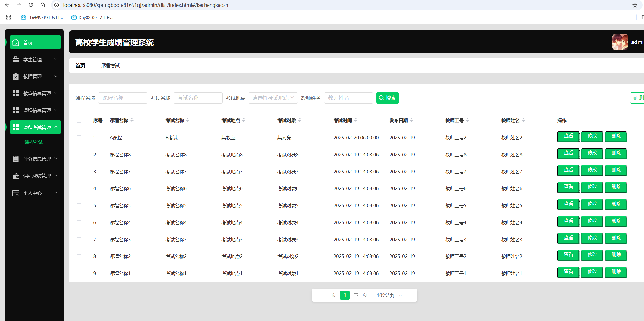Click 课程成绩管理 wallet icon
The image size is (644, 321).
16,176
